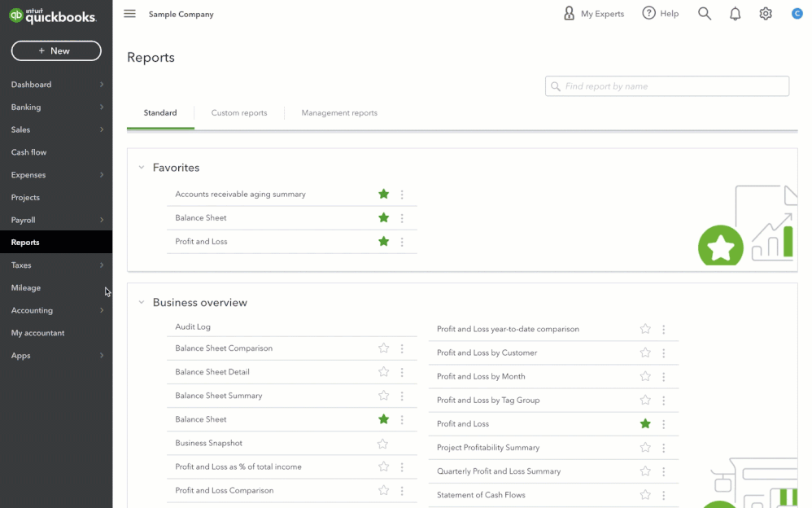Toggle the hamburger navigation menu

point(129,14)
